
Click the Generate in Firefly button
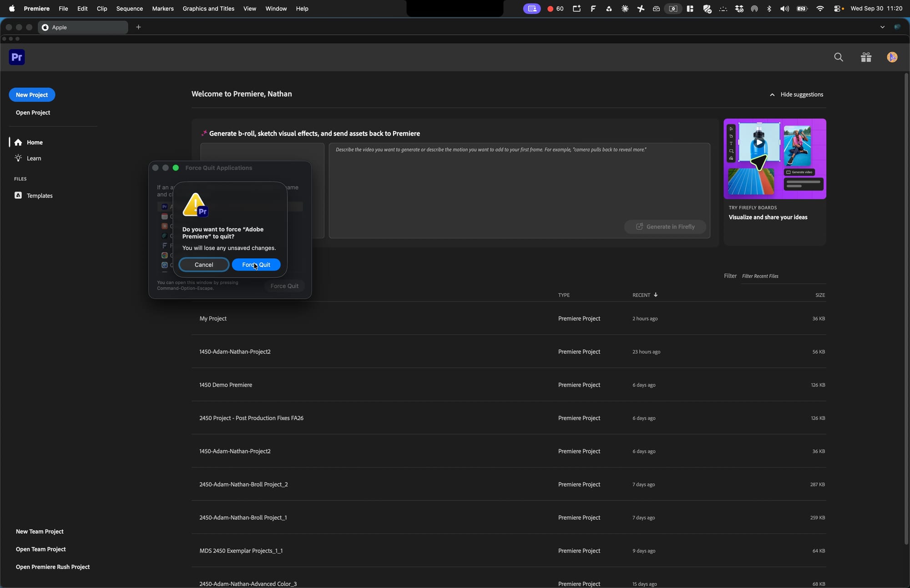tap(665, 226)
